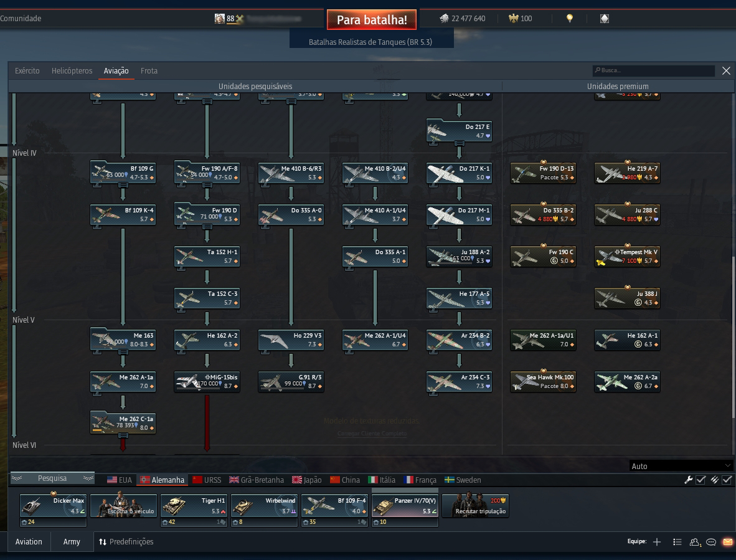
Task: Click the ammunition auto-refill icon
Action: coord(714,480)
